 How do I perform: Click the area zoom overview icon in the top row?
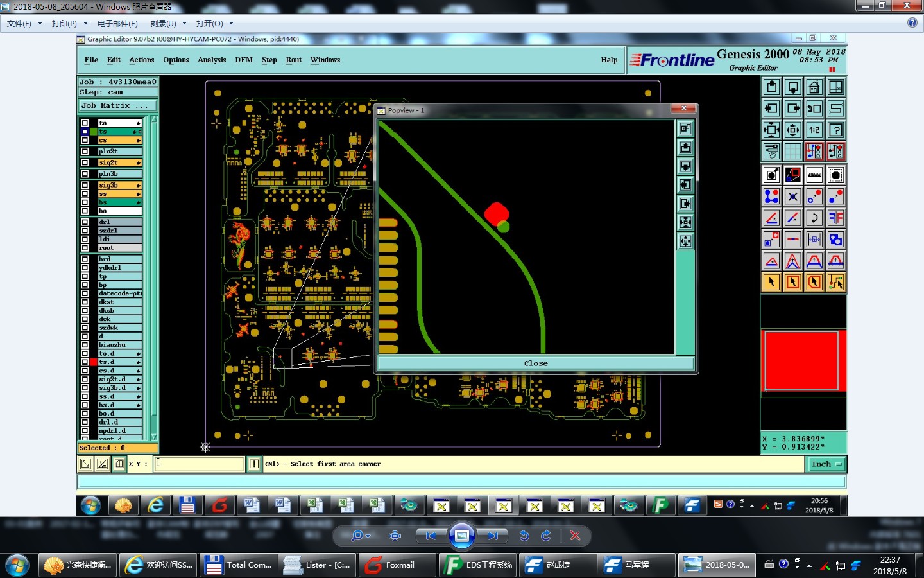(835, 87)
